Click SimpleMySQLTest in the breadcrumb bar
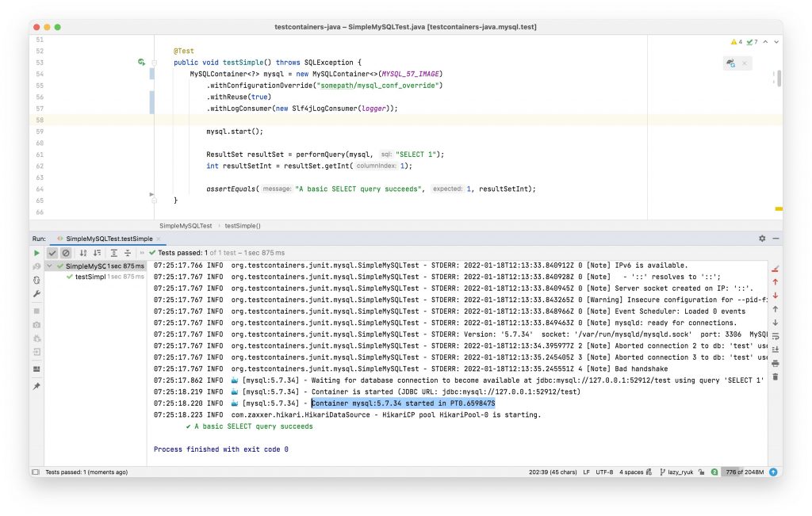Image resolution: width=812 pixels, height=516 pixels. coord(186,226)
